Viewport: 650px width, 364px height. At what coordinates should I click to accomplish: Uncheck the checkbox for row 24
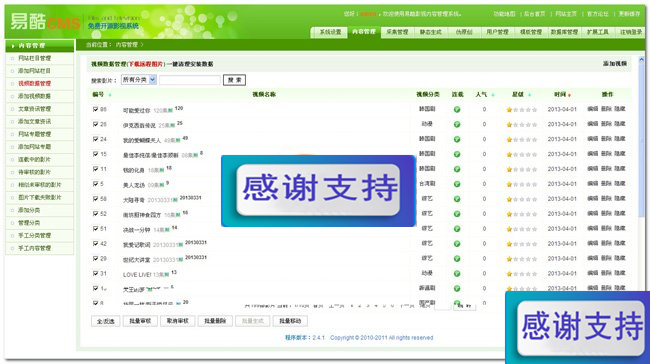[95, 139]
